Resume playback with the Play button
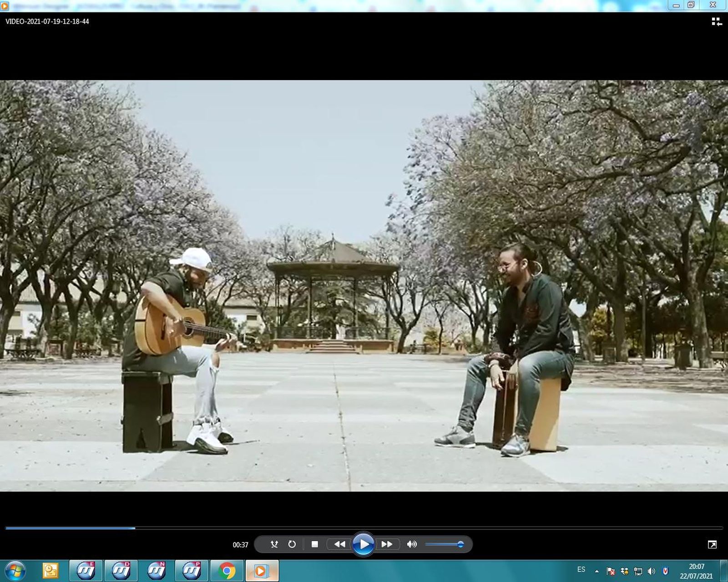 [x=363, y=544]
